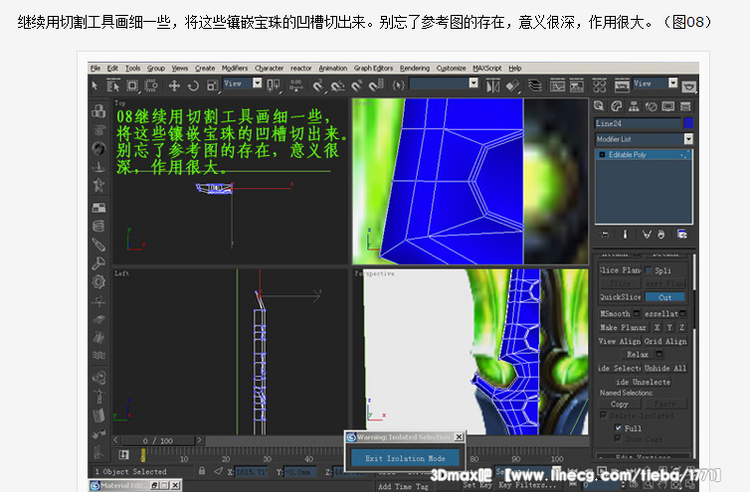Click the 0 / 100 time slider

(x=158, y=440)
